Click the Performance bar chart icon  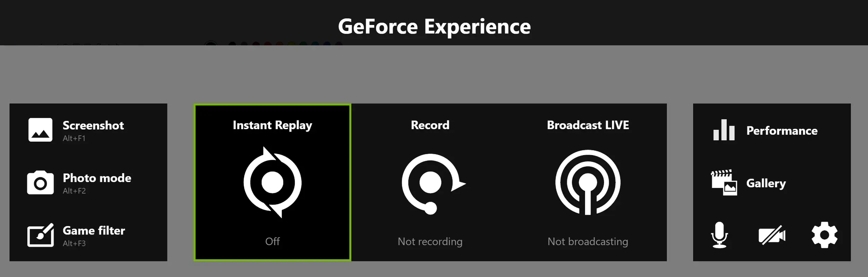click(x=724, y=130)
